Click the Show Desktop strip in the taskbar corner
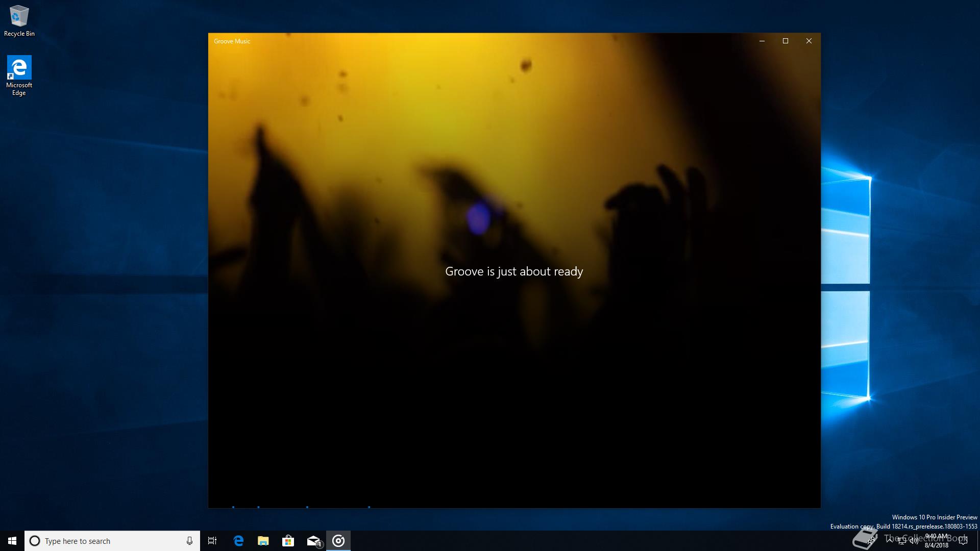 coord(978,541)
